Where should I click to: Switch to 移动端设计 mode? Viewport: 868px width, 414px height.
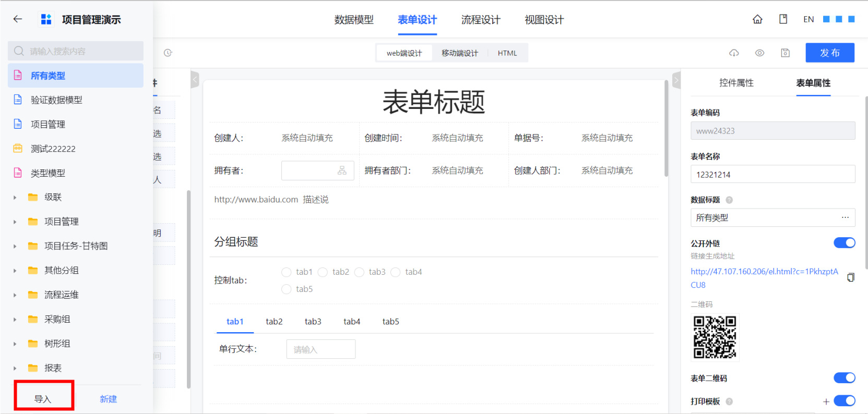[x=460, y=53]
